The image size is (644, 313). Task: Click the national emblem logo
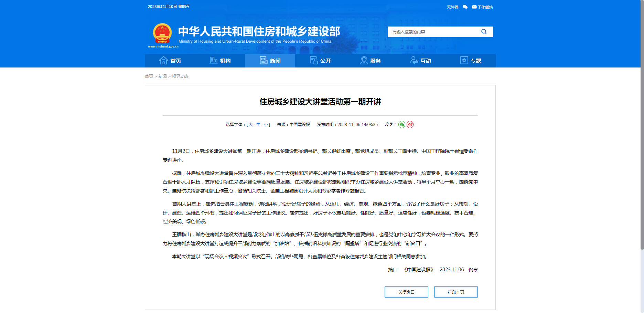[162, 33]
